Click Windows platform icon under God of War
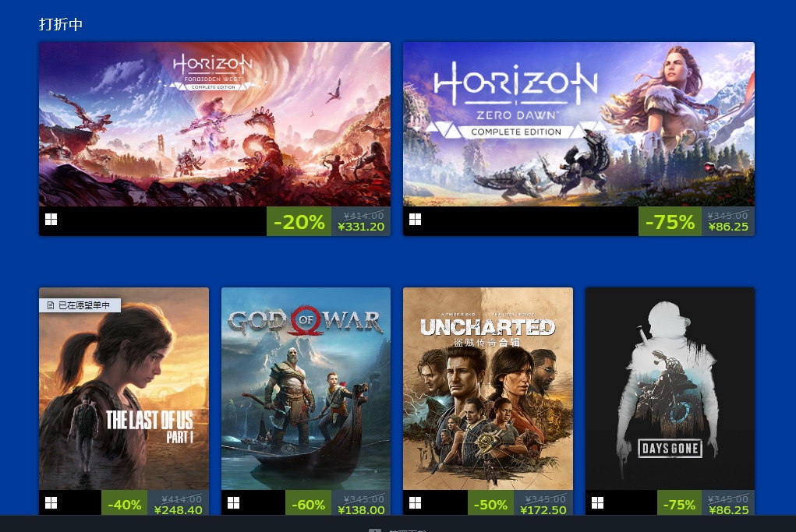 233,502
